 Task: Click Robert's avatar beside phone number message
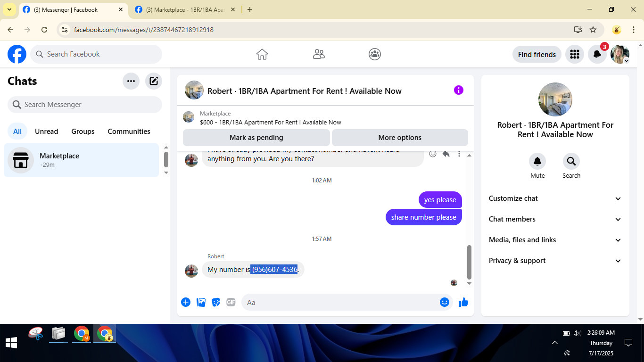click(x=191, y=271)
